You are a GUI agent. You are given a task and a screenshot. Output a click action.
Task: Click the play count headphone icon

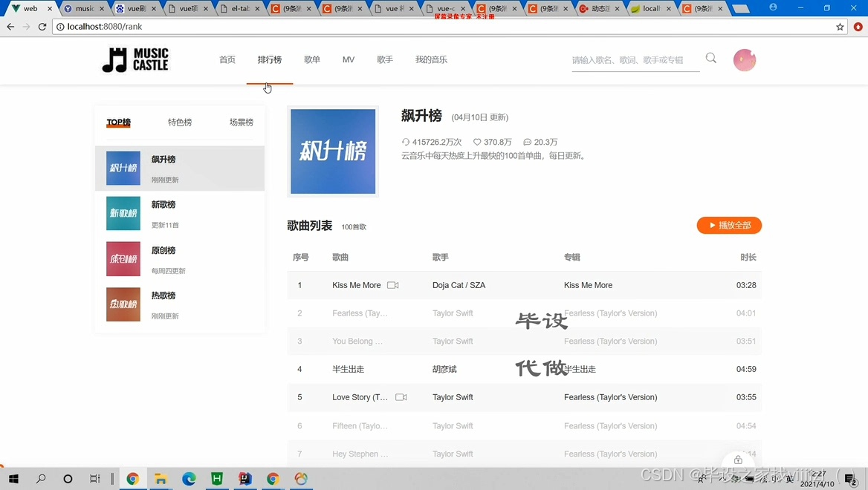tap(406, 142)
